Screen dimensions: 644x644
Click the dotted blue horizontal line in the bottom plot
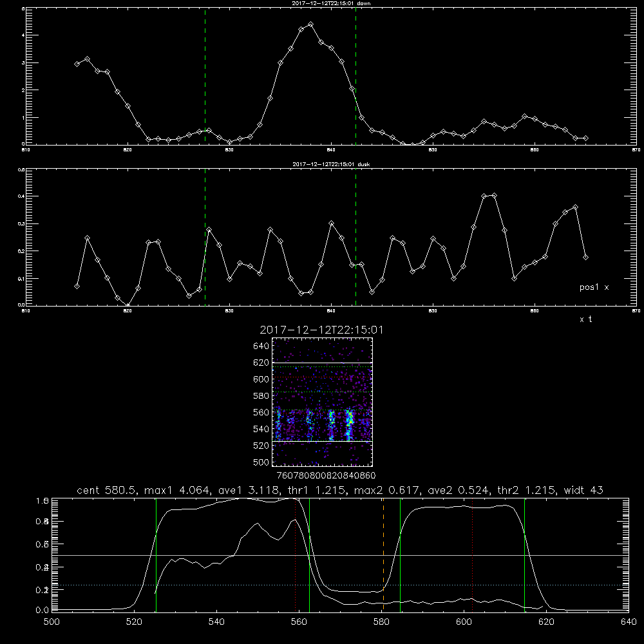tap(341, 585)
